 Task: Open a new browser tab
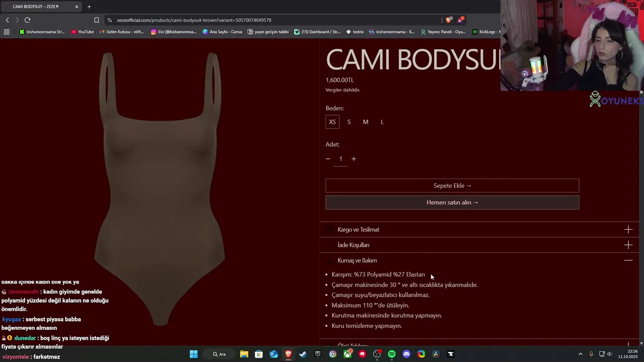point(89,7)
